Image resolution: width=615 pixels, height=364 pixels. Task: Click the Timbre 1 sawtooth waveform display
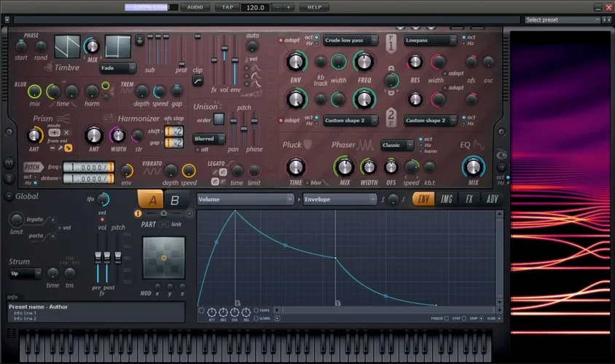coord(67,46)
